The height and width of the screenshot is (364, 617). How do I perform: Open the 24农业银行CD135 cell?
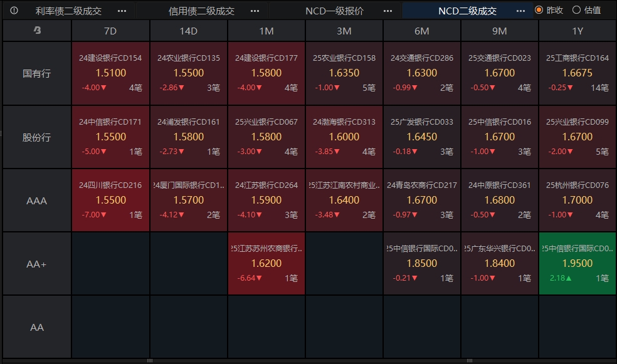[x=189, y=73]
